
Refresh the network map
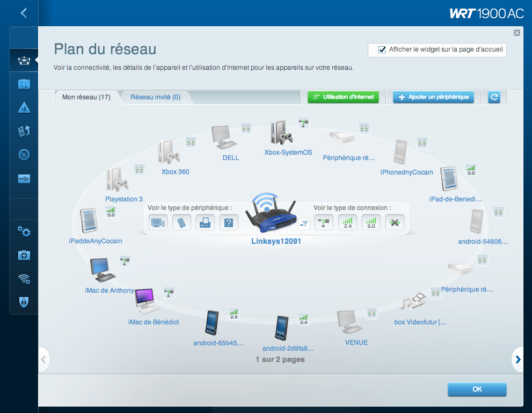(494, 97)
